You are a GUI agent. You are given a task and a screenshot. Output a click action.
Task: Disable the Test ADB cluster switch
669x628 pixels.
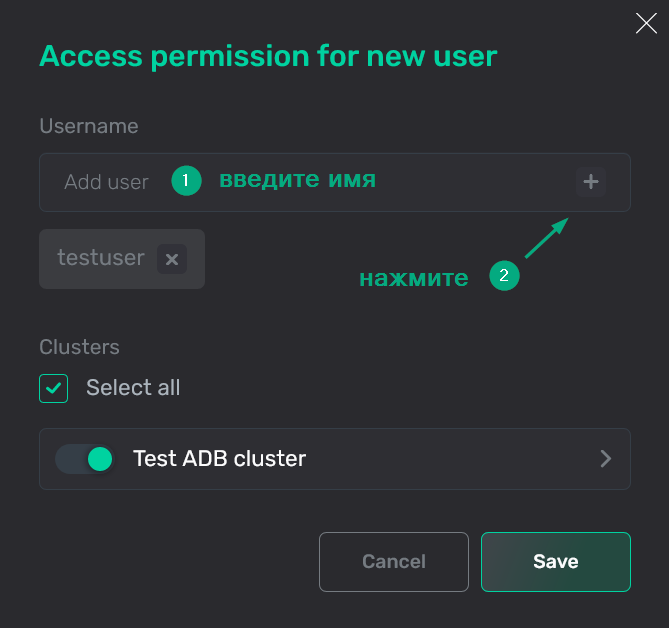click(84, 459)
